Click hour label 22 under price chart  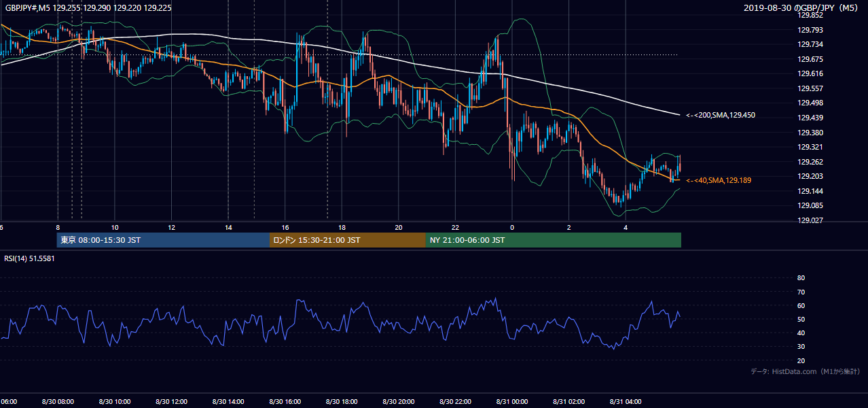(455, 227)
